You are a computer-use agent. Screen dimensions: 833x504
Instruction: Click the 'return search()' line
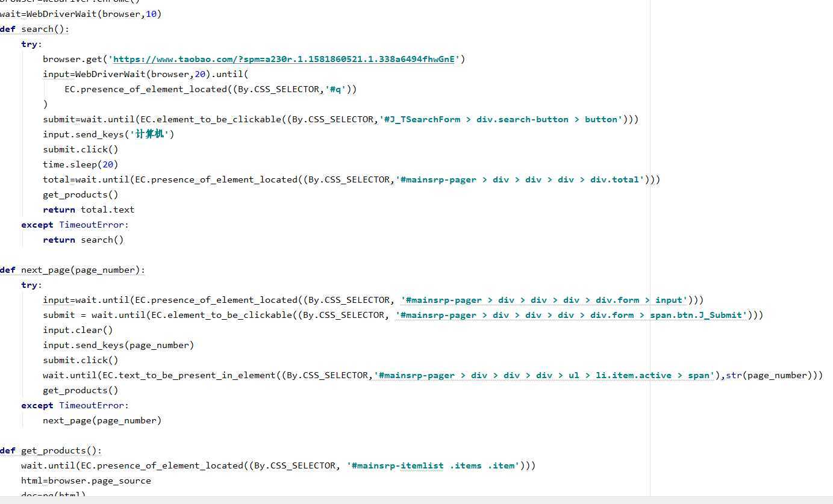coord(83,240)
